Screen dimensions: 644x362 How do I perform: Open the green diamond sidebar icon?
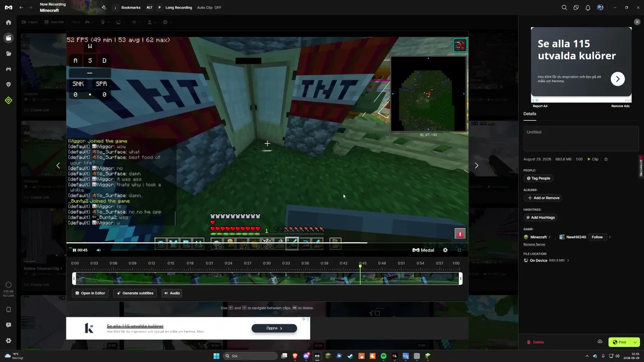(9, 101)
